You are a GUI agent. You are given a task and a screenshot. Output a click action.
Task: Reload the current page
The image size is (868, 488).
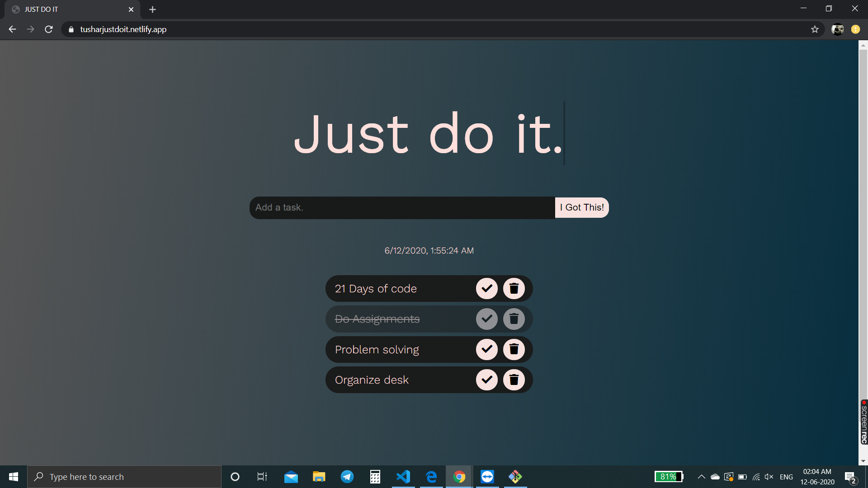49,29
